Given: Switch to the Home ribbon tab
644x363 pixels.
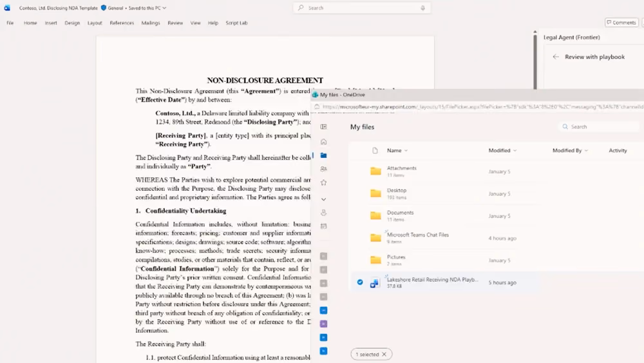Looking at the screenshot, I should click(30, 23).
